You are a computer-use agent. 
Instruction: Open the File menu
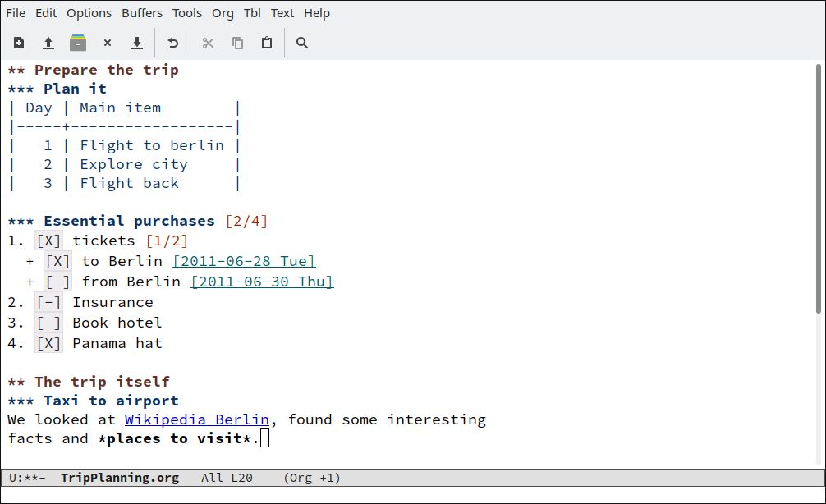16,13
